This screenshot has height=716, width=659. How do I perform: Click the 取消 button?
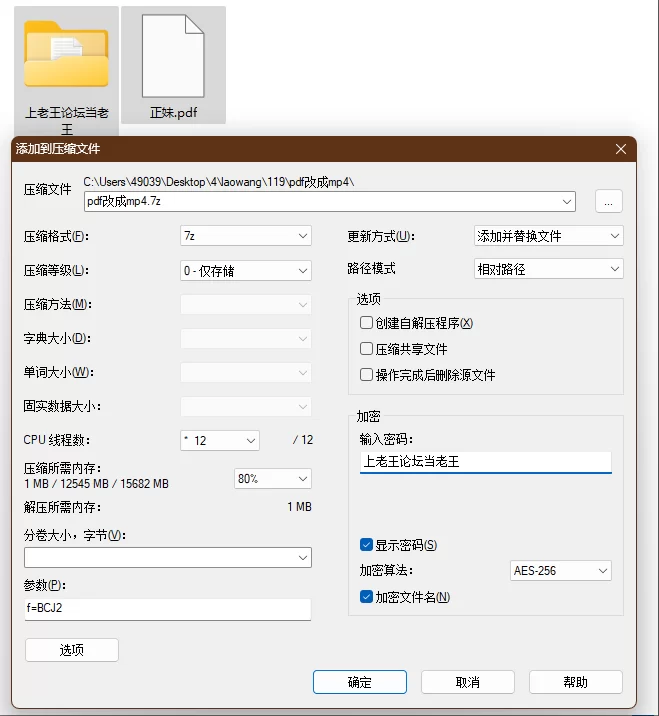click(x=468, y=682)
